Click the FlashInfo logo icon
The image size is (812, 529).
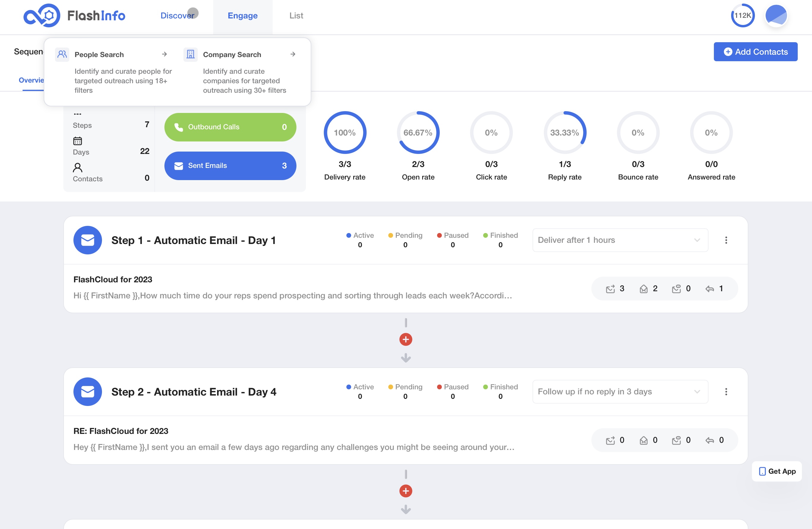[42, 15]
